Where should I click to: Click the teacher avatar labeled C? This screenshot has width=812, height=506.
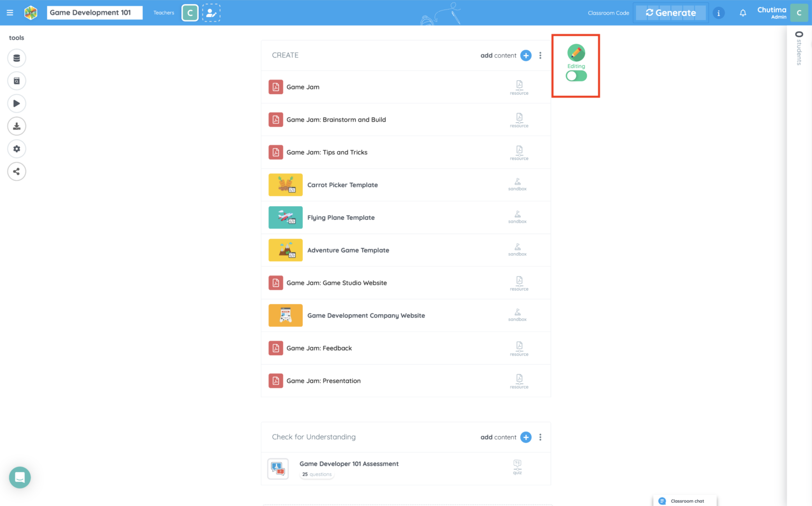coord(190,13)
